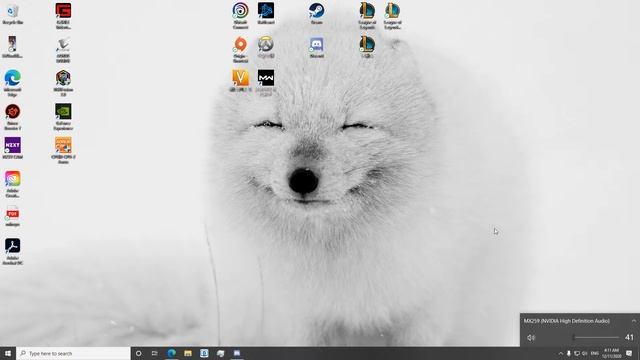
Task: Open the Adobe Creative Cloud desktop icon
Action: point(12,184)
